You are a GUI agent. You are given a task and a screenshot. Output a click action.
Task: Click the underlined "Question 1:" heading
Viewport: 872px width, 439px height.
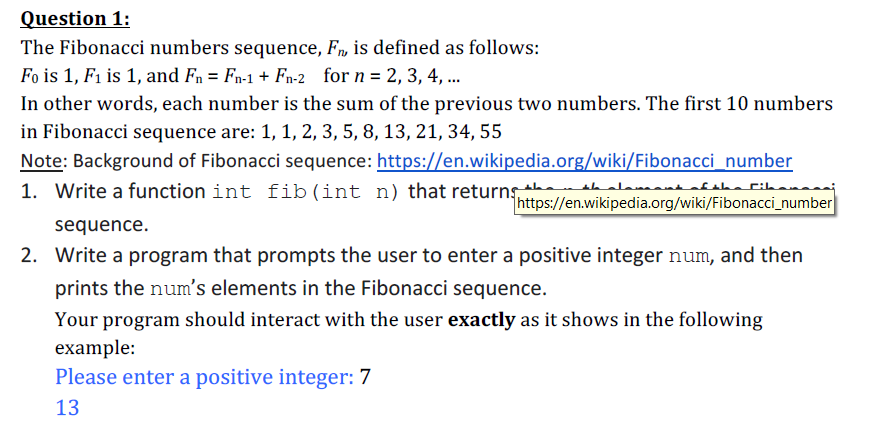pyautogui.click(x=75, y=19)
